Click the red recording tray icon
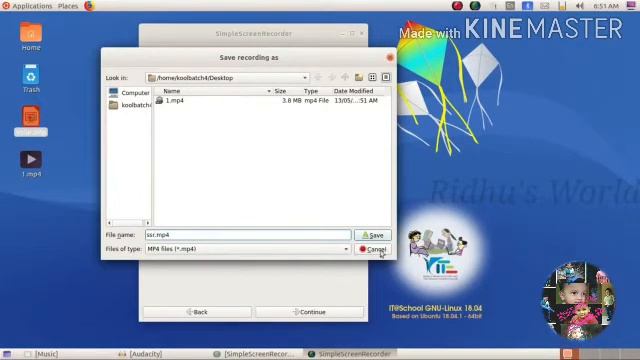This screenshot has height=360, width=640. coord(457,6)
